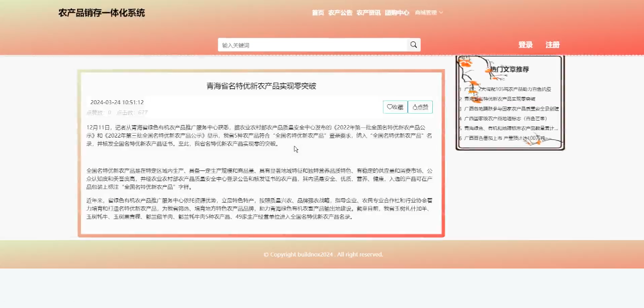Open article 广西：2天调配105吨农产品助力百色抗疫
644x308 pixels.
507,89
